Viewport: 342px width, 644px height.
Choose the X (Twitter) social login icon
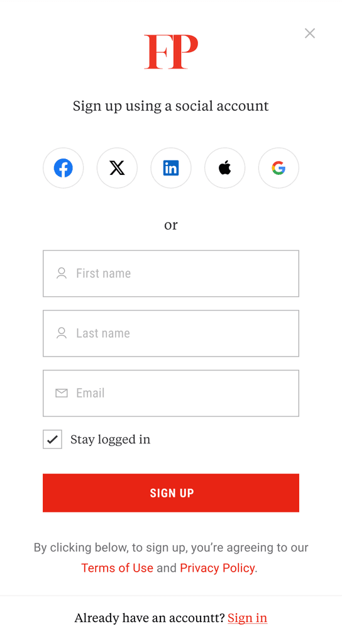117,168
